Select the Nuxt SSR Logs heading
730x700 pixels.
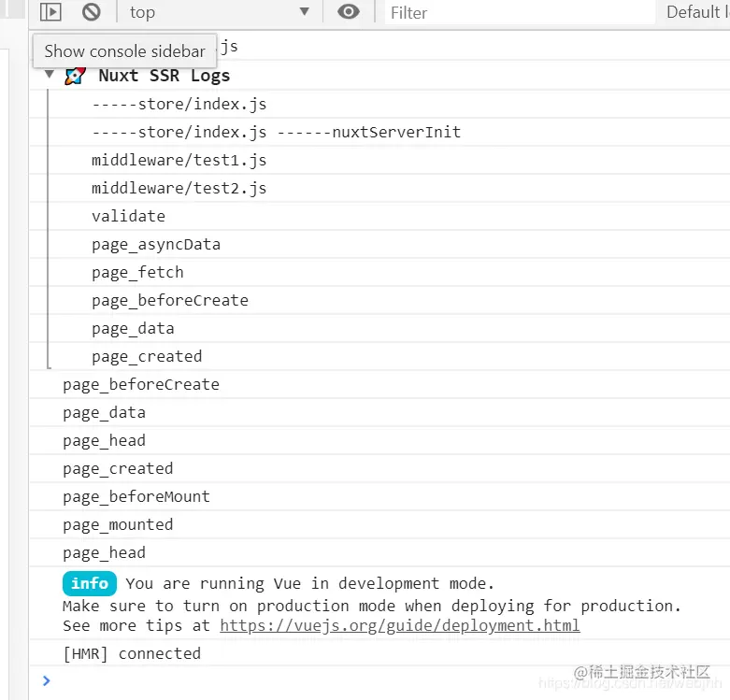pyautogui.click(x=164, y=76)
